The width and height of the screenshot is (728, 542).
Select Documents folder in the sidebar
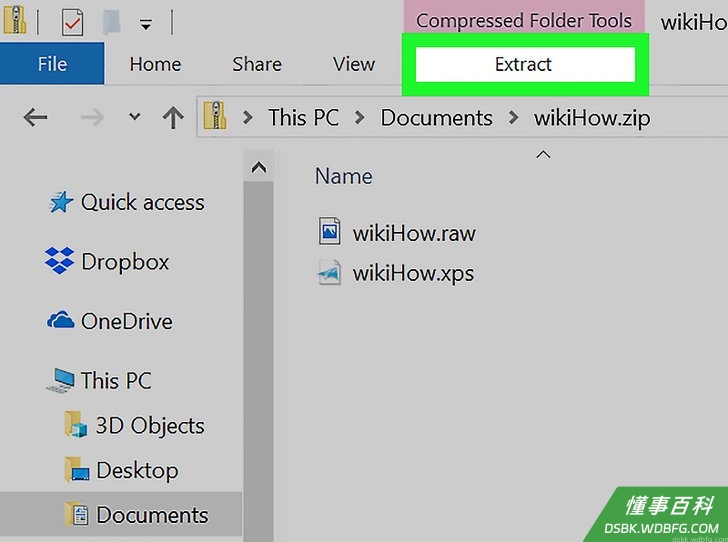pos(152,515)
